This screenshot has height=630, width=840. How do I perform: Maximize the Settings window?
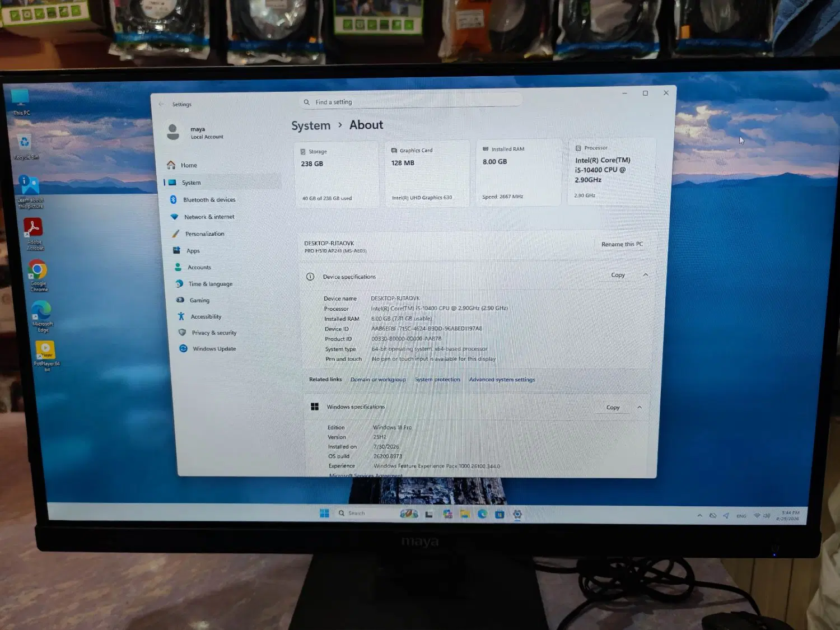coord(645,93)
